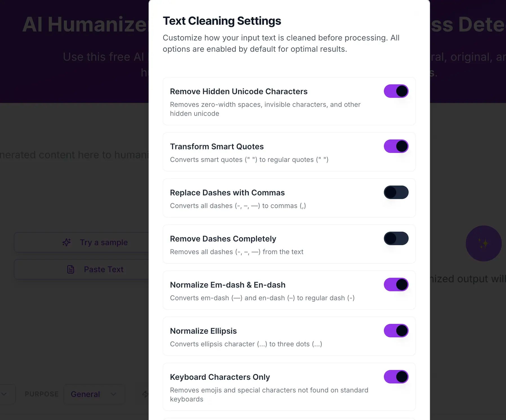
Task: Click the PURPOSE label text
Action: coord(42,394)
